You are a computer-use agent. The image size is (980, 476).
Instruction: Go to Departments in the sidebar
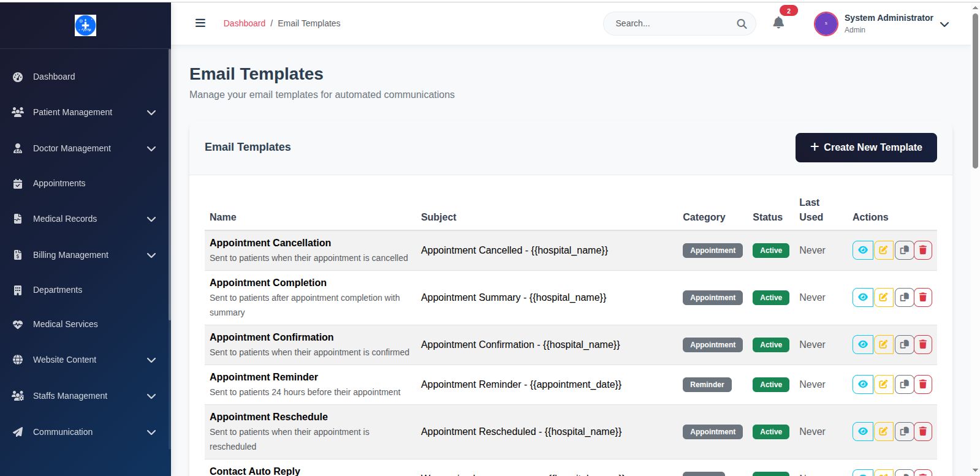pos(57,290)
